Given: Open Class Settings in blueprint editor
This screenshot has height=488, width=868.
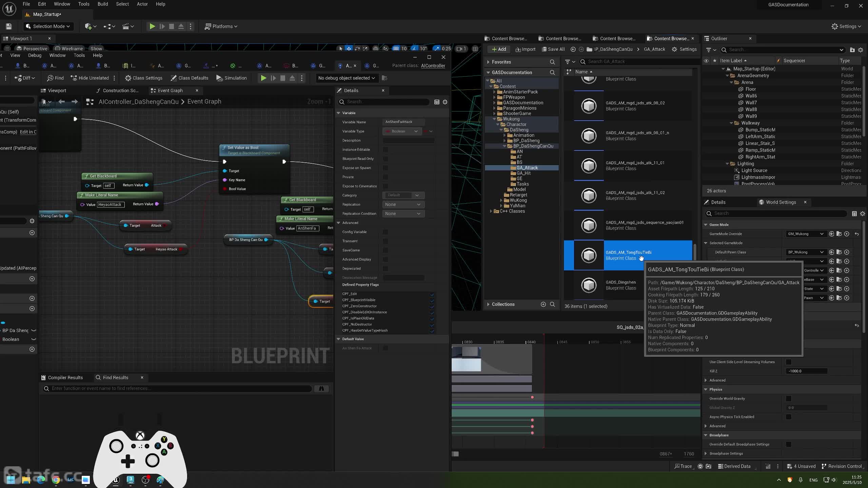Looking at the screenshot, I should [144, 78].
